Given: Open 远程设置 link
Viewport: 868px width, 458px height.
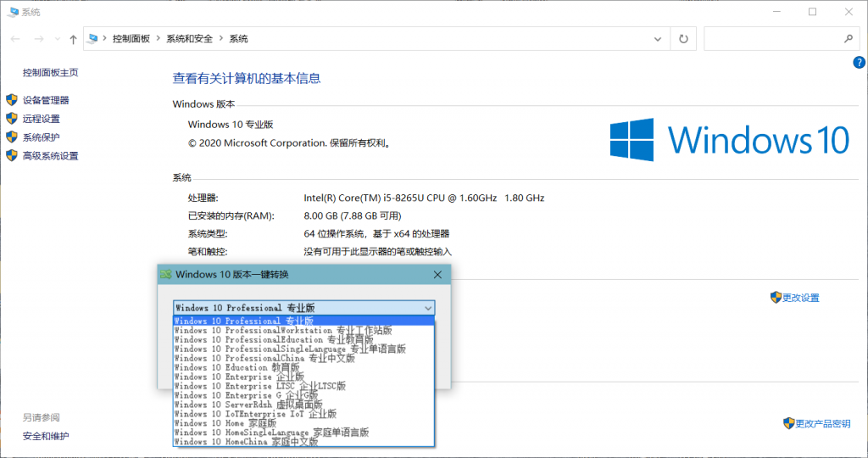Looking at the screenshot, I should point(41,119).
